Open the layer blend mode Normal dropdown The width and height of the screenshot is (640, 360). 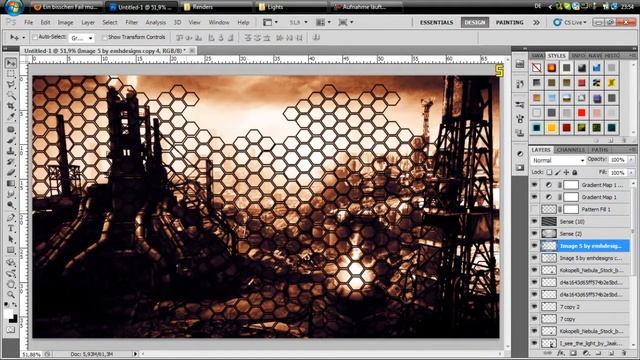coord(558,160)
